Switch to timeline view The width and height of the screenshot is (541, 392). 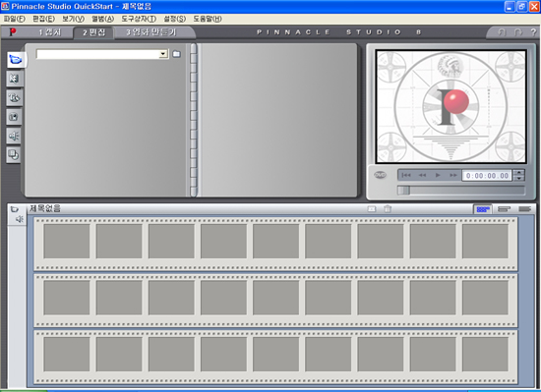click(504, 209)
